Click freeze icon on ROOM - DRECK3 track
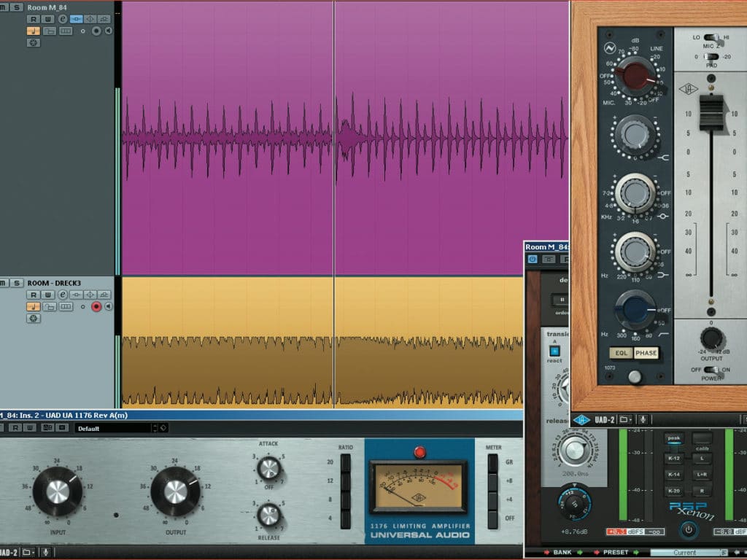 click(x=34, y=319)
